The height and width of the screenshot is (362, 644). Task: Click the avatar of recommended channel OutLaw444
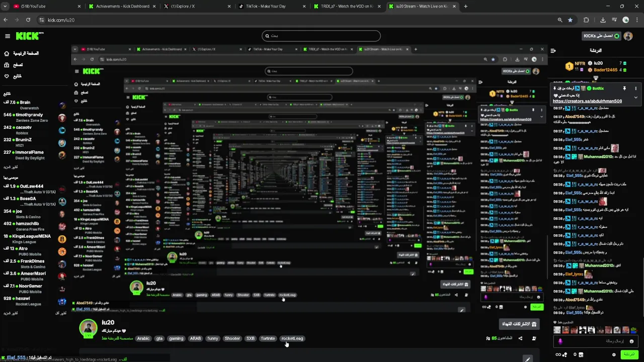pos(62,189)
